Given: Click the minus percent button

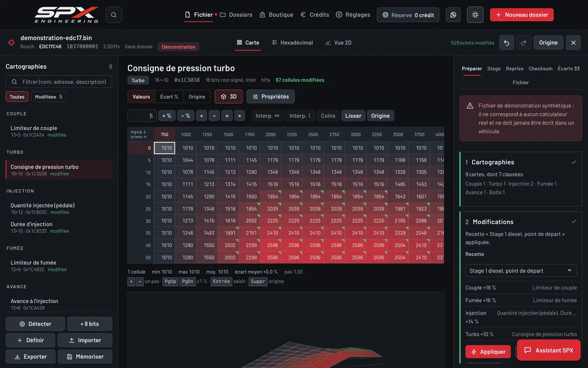Looking at the screenshot, I should pyautogui.click(x=186, y=116).
